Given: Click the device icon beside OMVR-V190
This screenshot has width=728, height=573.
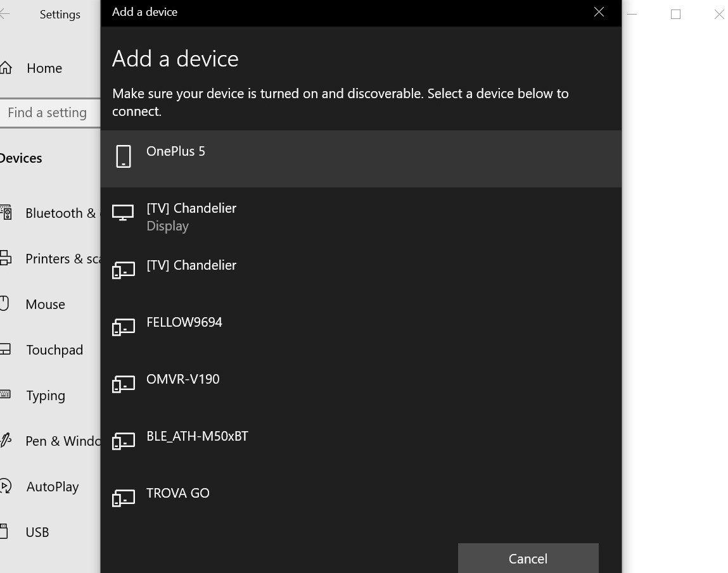Looking at the screenshot, I should point(124,384).
